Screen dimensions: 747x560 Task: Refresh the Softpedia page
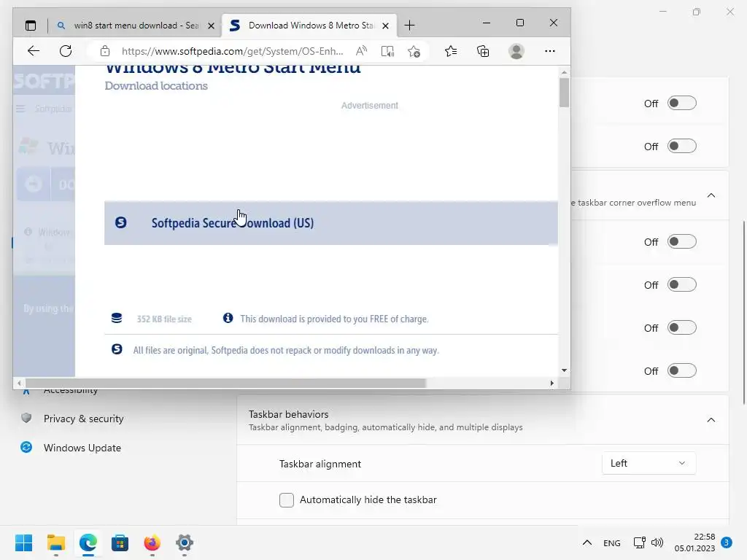point(66,51)
